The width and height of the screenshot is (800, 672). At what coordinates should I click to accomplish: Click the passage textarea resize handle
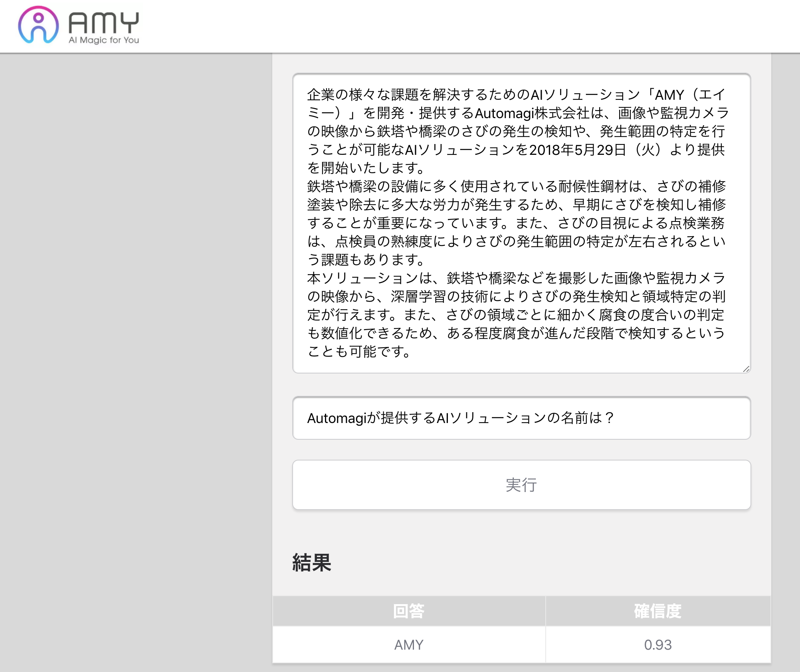tap(746, 369)
